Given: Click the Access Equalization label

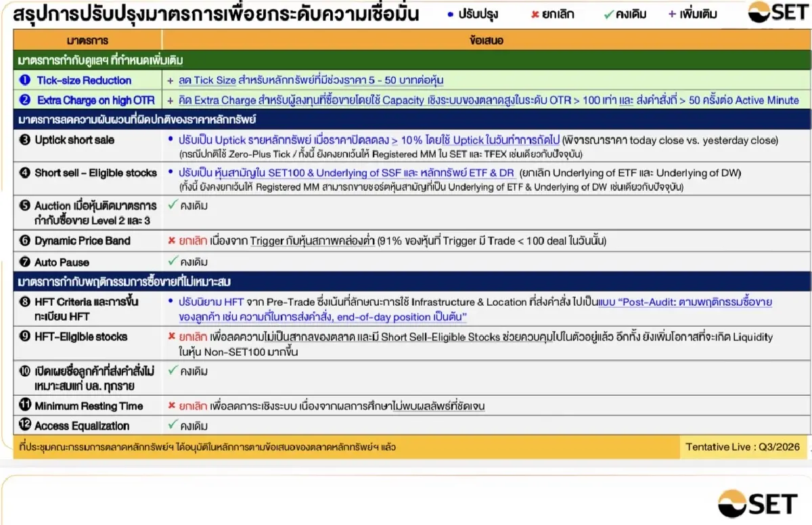Looking at the screenshot, I should [82, 426].
